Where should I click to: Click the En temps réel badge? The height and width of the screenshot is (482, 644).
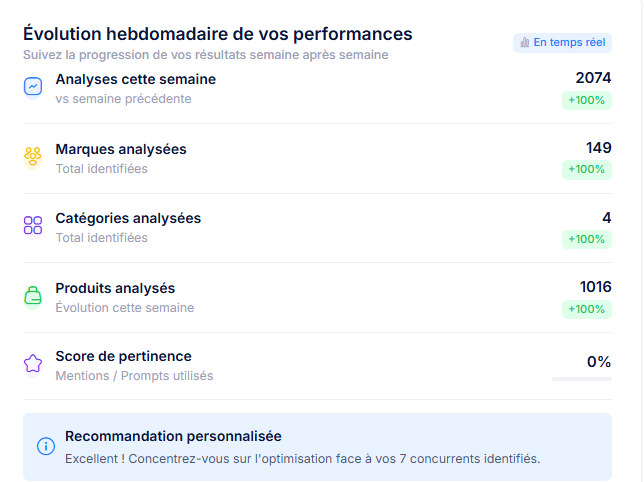[562, 42]
